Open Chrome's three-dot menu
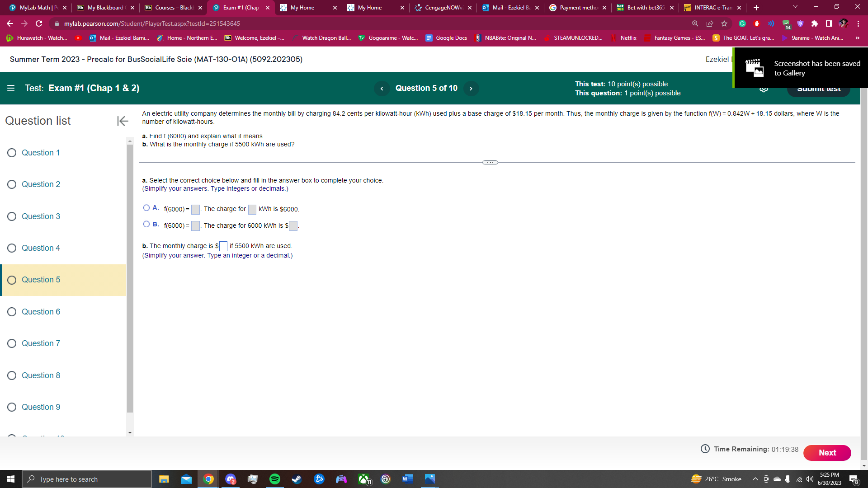The image size is (868, 488). click(858, 23)
